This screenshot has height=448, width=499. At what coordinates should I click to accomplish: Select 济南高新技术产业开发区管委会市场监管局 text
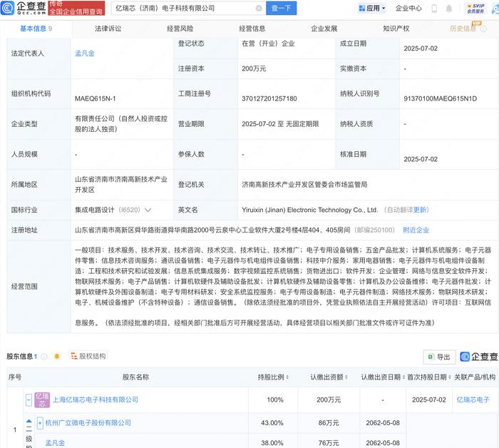304,185
